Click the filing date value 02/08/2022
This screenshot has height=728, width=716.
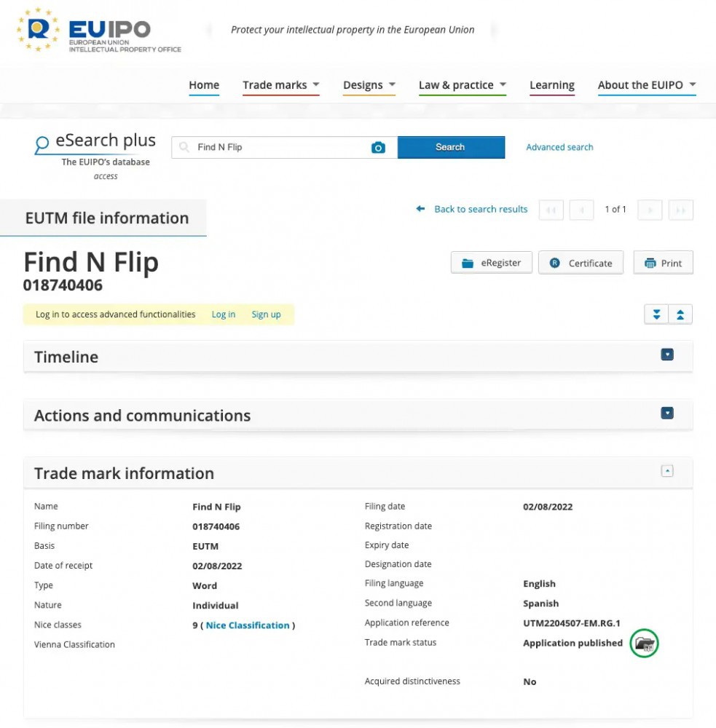548,507
